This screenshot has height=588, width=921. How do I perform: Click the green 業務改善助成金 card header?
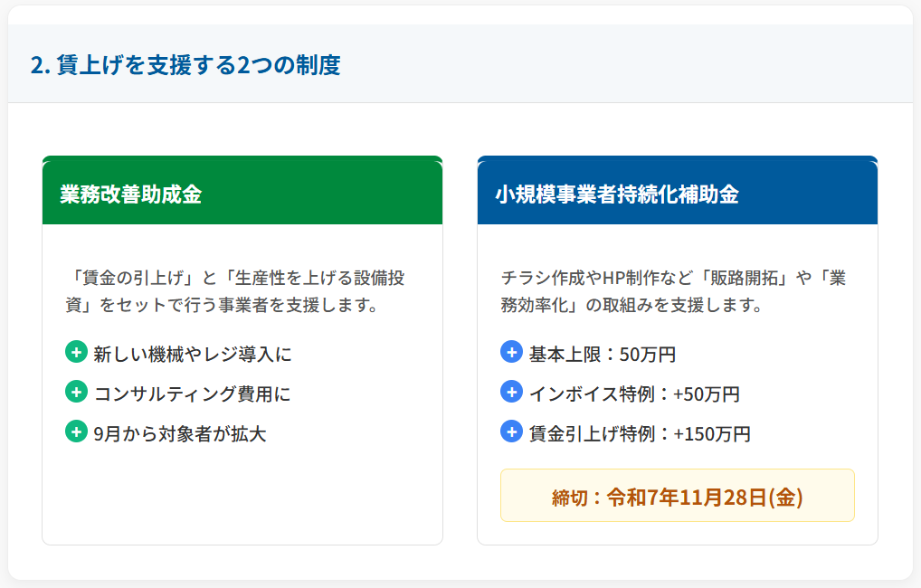[242, 194]
